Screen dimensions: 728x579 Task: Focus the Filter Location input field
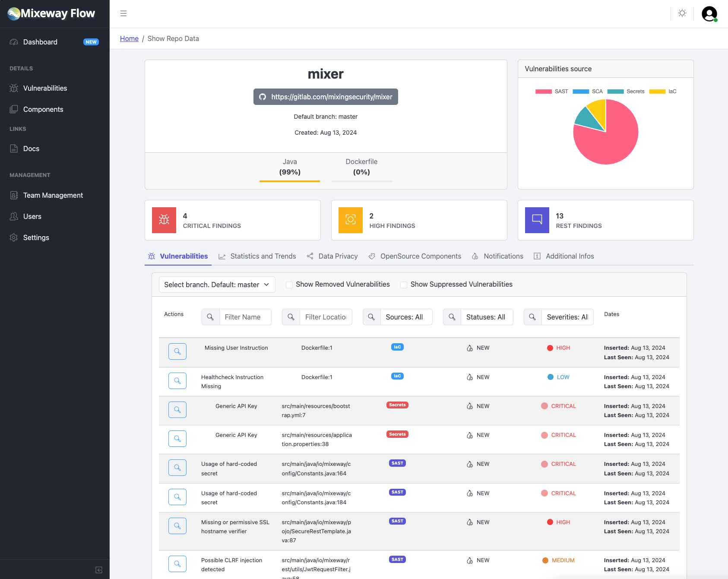[326, 317]
